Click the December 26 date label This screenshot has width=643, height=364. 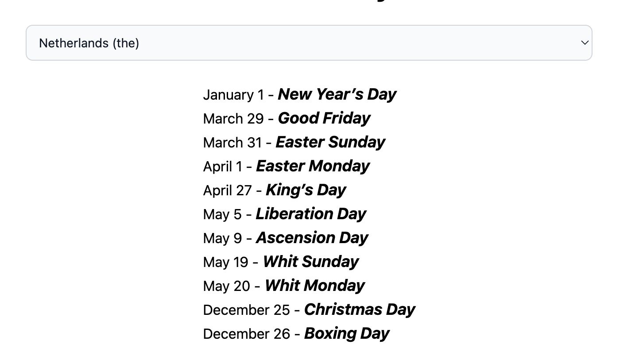247,334
